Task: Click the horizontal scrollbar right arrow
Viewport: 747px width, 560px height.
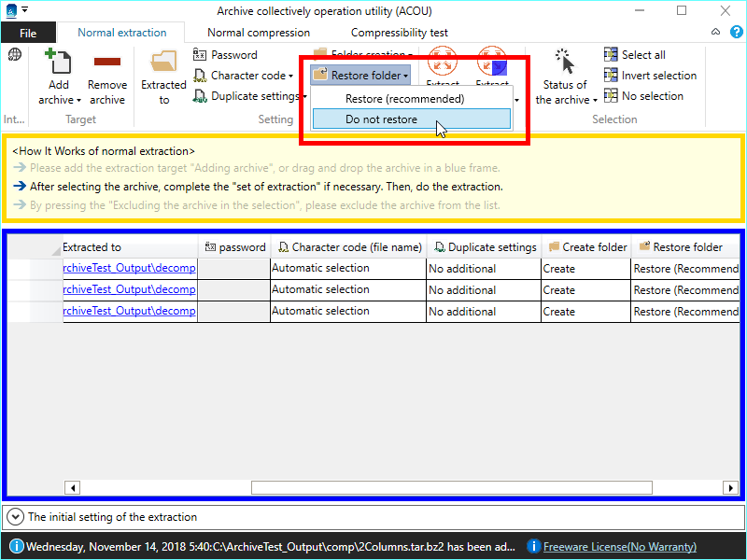Action: tap(730, 488)
